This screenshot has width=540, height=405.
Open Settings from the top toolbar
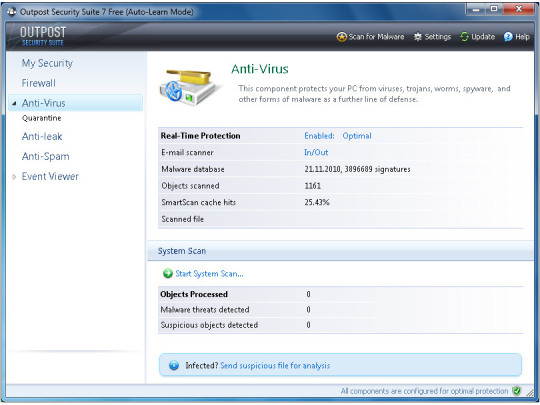point(437,37)
